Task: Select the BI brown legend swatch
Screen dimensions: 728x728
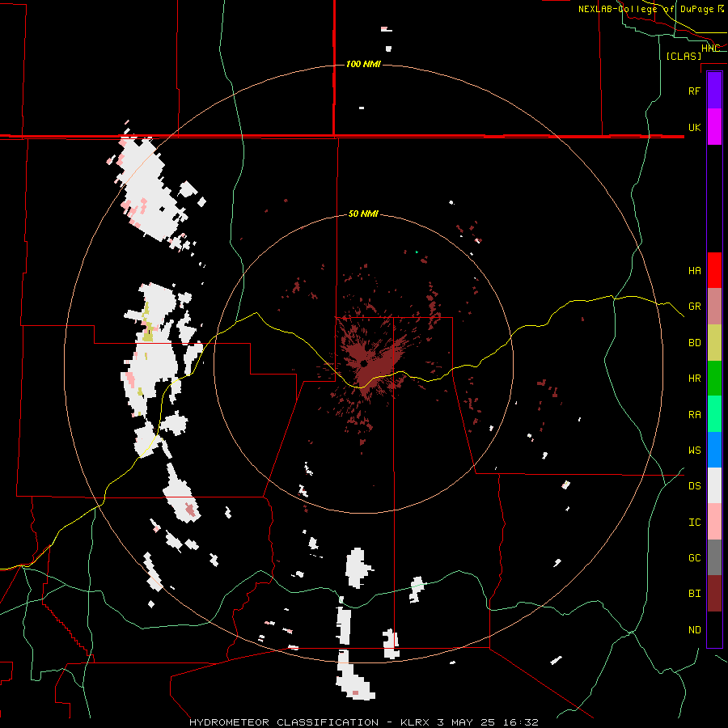Action: coord(714,594)
